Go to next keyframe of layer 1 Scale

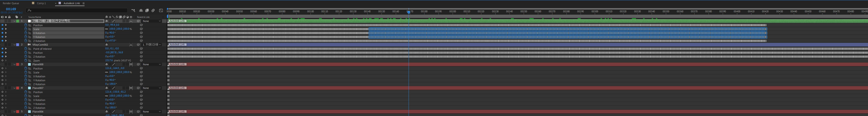[x=6, y=29]
